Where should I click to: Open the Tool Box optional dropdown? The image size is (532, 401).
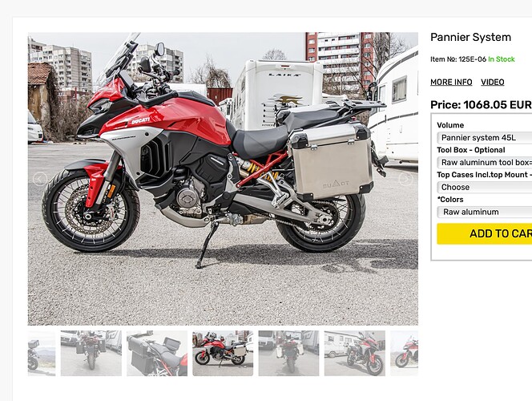pos(485,162)
